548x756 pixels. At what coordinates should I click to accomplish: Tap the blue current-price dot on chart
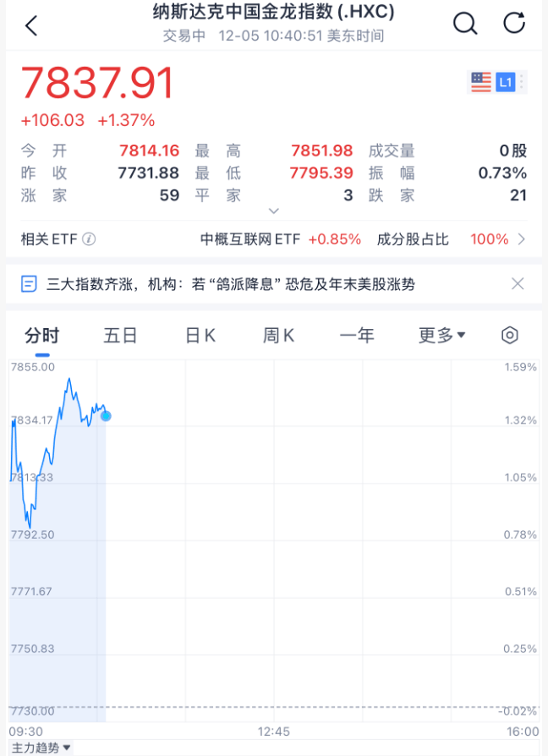[x=106, y=415]
